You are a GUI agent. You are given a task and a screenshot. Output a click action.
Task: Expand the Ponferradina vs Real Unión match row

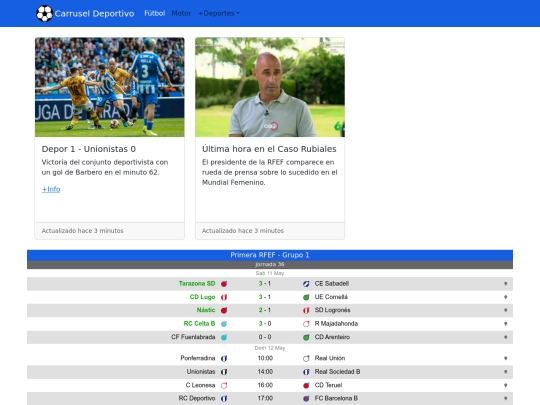coord(506,359)
